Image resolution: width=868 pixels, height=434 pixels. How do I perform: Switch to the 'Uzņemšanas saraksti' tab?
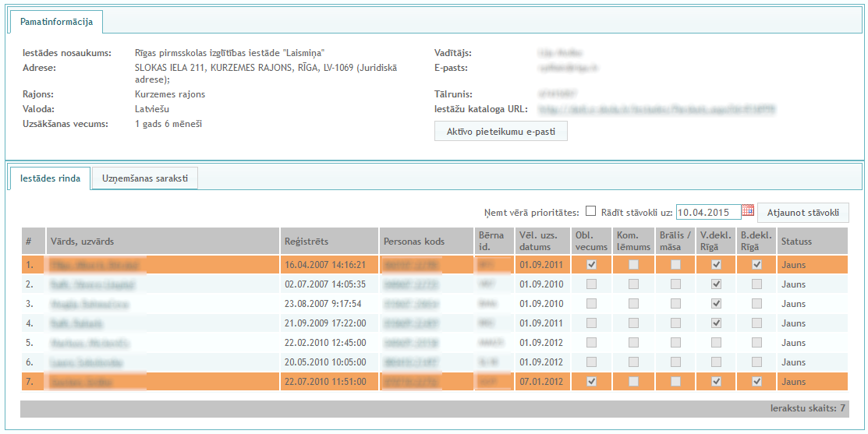click(x=145, y=178)
